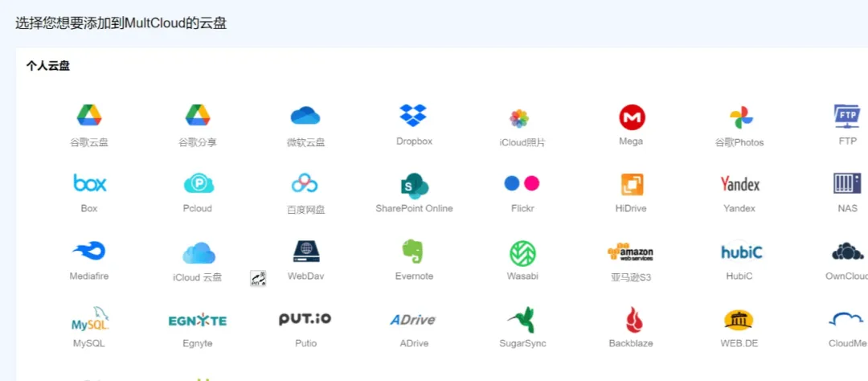The width and height of the screenshot is (868, 381).
Task: Choose the red Mega icon
Action: (x=633, y=117)
